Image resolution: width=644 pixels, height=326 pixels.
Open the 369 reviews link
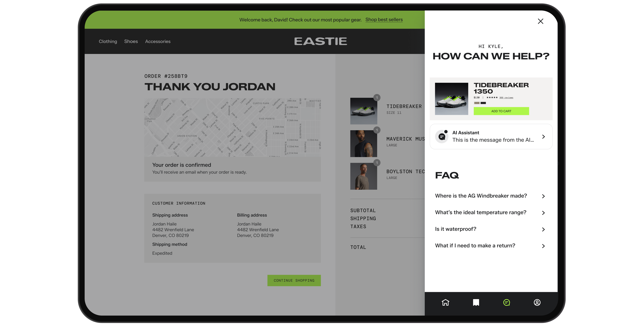point(506,97)
